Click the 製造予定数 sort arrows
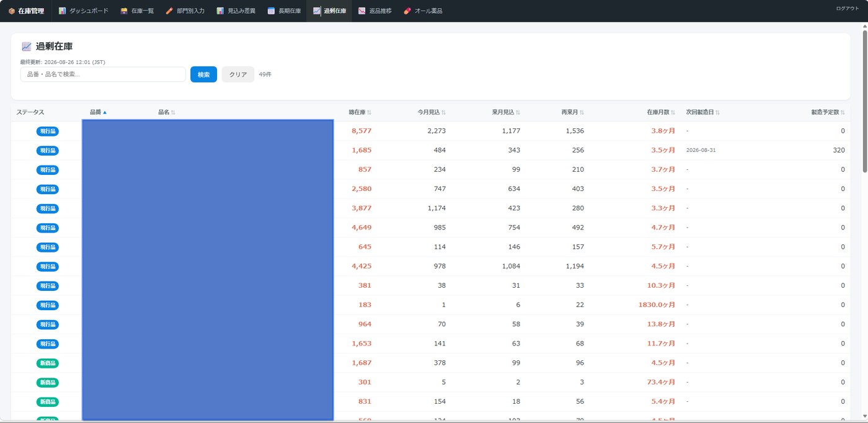 [843, 112]
